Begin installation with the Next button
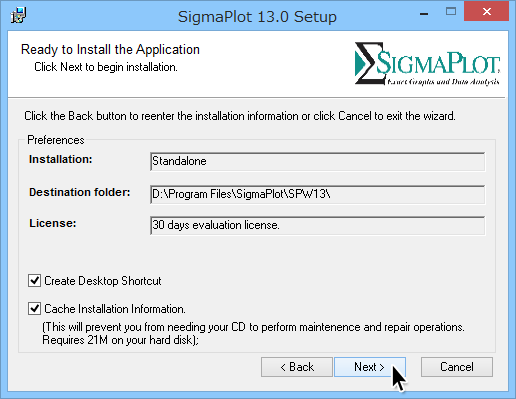 (370, 367)
